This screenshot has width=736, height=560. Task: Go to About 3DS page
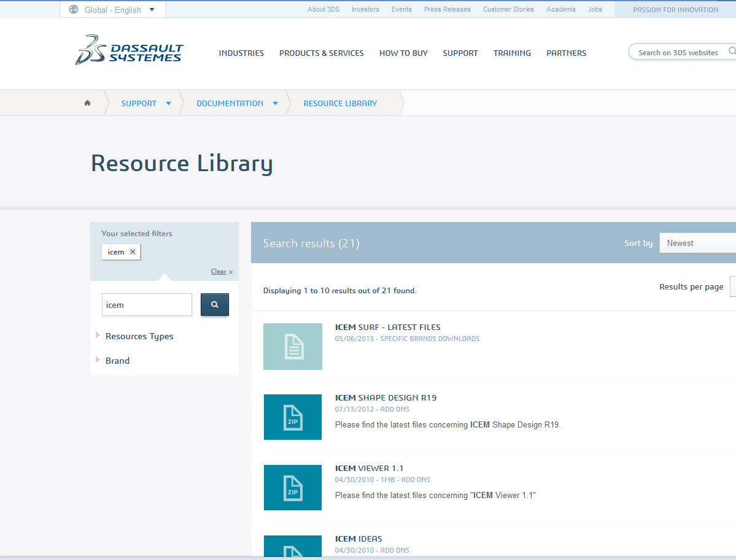[323, 9]
